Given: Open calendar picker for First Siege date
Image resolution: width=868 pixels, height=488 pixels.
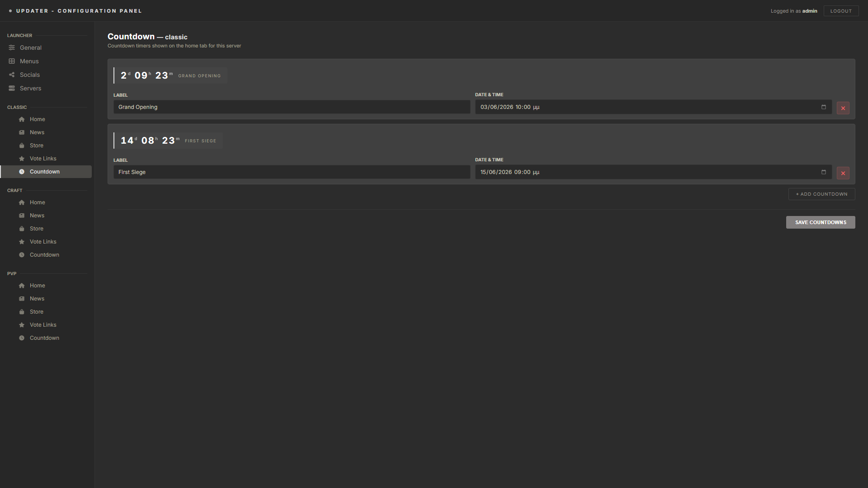Looking at the screenshot, I should pyautogui.click(x=823, y=172).
